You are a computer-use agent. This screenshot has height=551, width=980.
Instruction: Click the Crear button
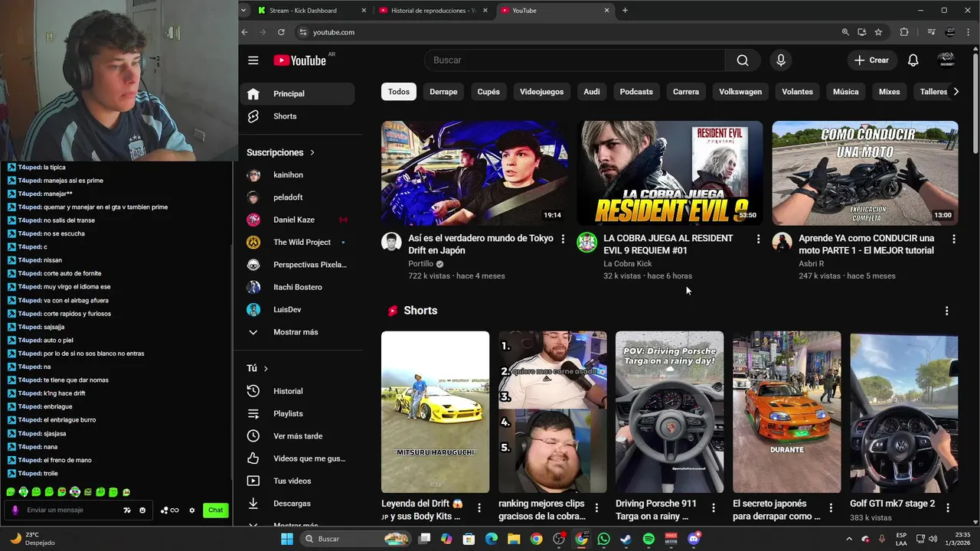872,60
